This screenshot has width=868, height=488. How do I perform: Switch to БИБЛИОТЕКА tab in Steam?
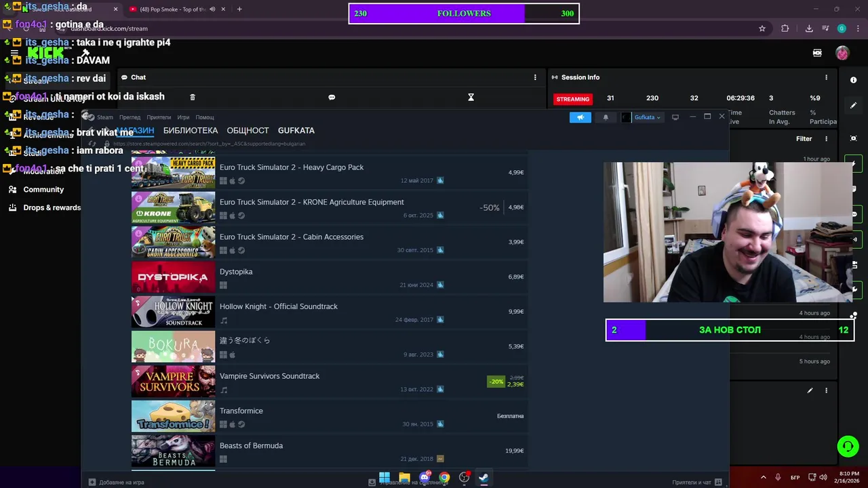tap(191, 130)
